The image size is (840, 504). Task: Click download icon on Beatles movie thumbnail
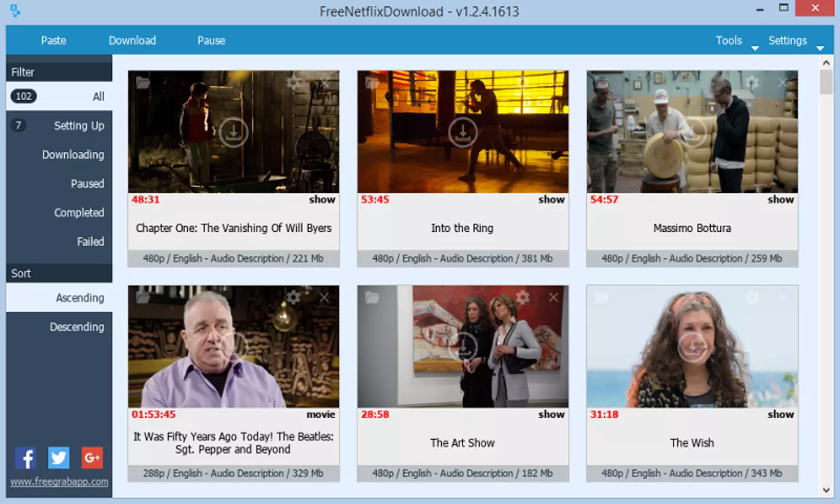click(233, 347)
